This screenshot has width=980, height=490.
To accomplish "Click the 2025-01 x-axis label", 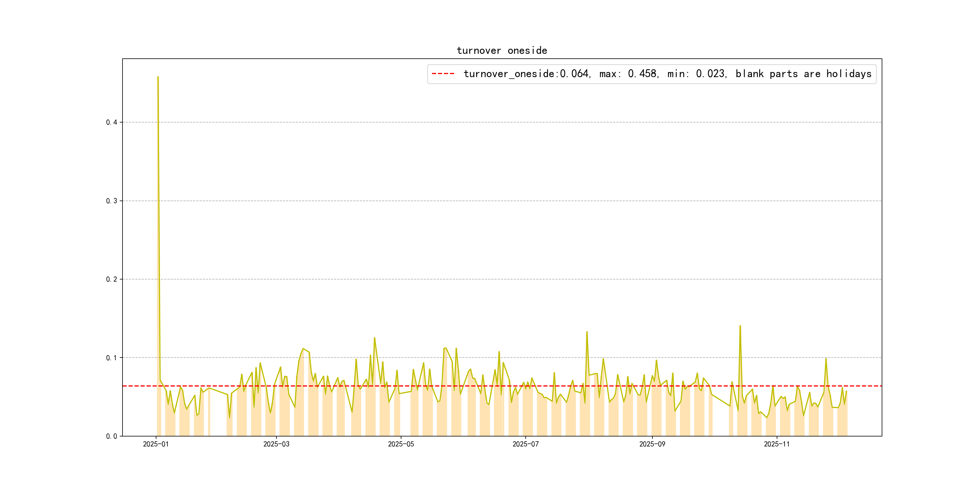I will click(x=155, y=444).
